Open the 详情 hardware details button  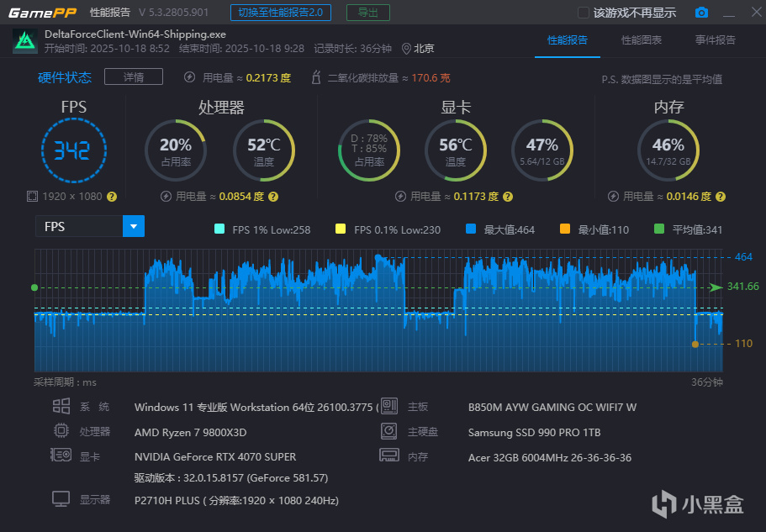coord(134,77)
